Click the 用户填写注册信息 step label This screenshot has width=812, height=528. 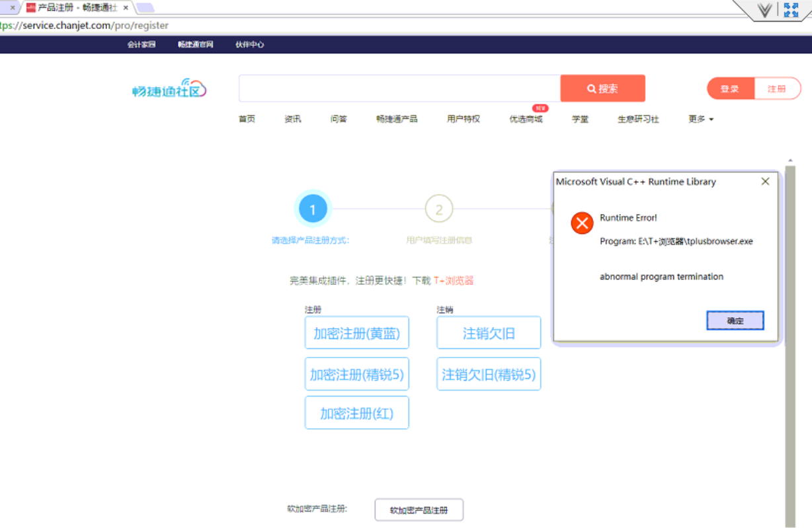(439, 241)
